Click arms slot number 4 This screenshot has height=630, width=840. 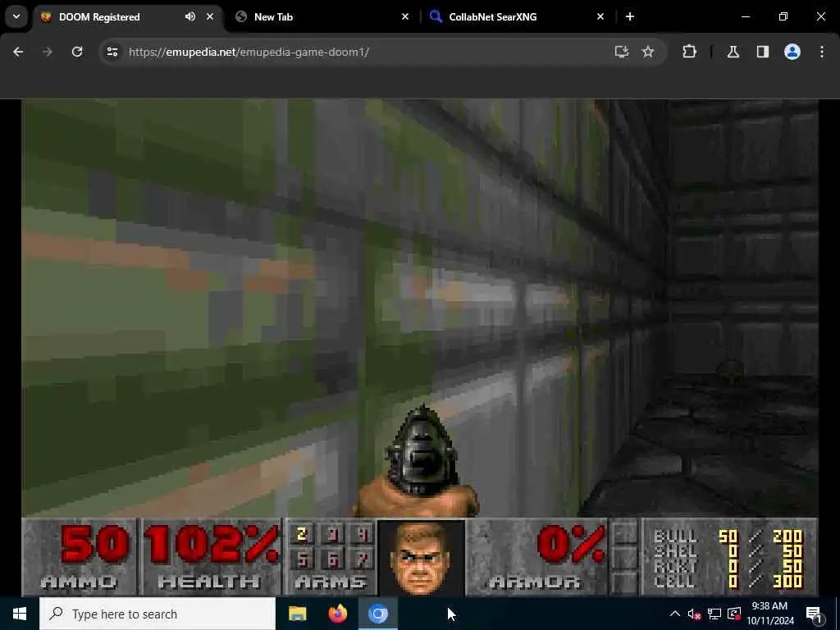(x=362, y=534)
